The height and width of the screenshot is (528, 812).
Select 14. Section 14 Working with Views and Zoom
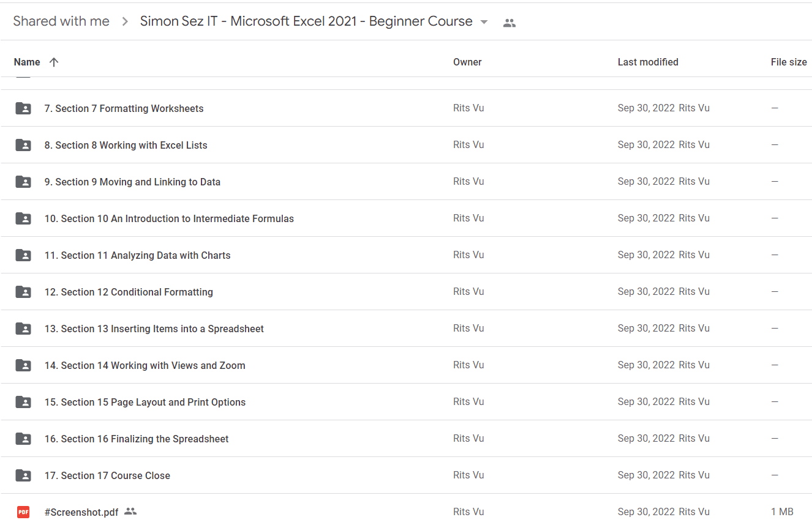[145, 365]
